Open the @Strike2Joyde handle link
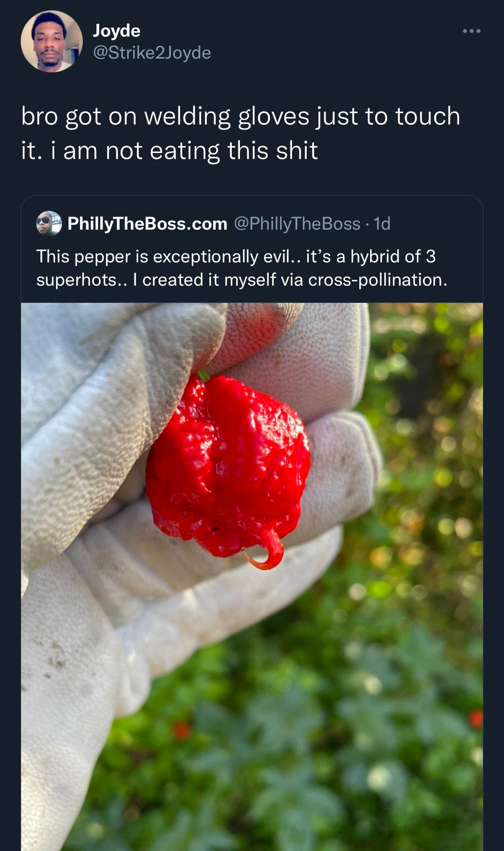Image resolution: width=504 pixels, height=851 pixels. (152, 53)
